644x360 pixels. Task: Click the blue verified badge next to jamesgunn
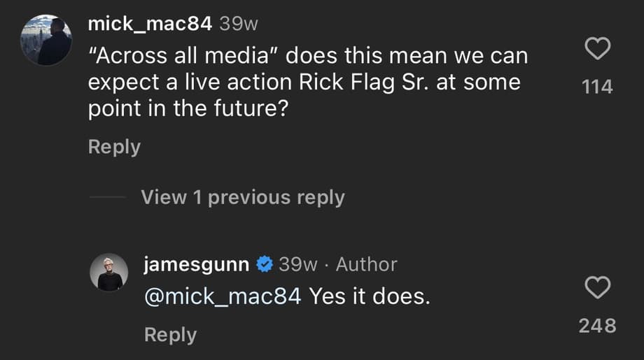(264, 264)
